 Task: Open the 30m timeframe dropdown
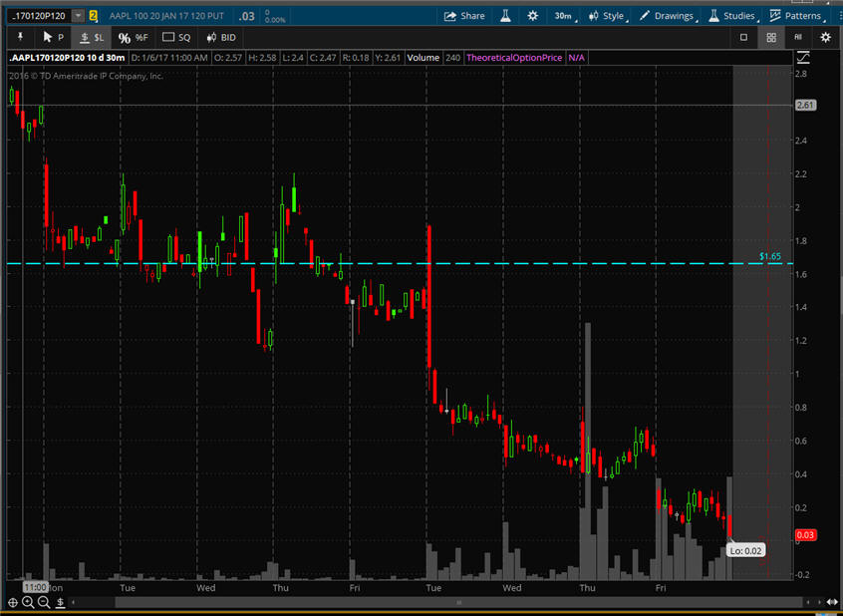pyautogui.click(x=566, y=16)
